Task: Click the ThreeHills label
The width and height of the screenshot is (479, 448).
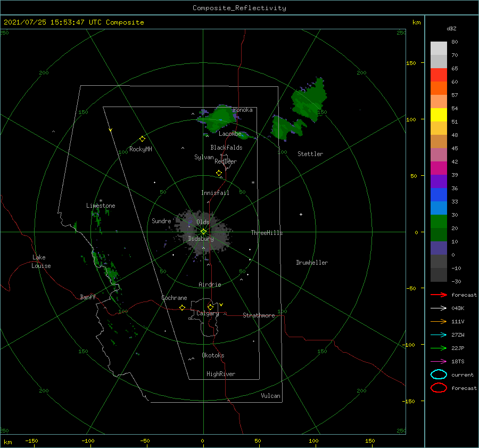Action: tap(267, 233)
